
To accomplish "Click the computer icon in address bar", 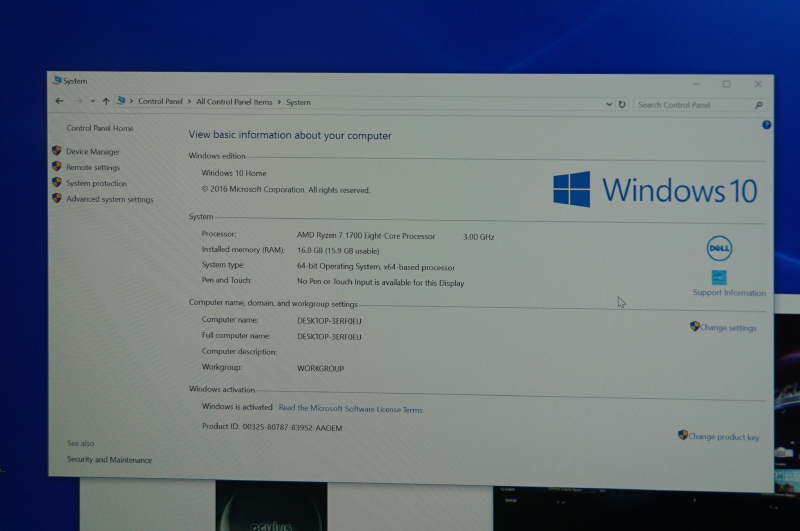I will click(x=121, y=101).
